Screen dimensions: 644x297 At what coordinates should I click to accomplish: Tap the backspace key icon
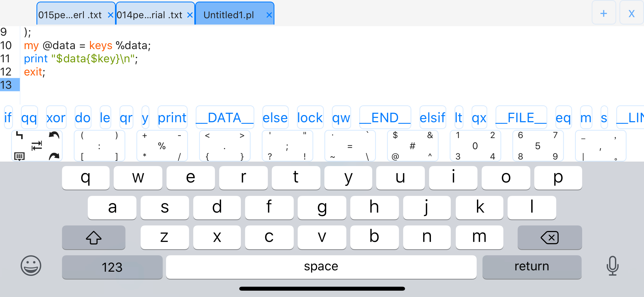[x=550, y=237]
